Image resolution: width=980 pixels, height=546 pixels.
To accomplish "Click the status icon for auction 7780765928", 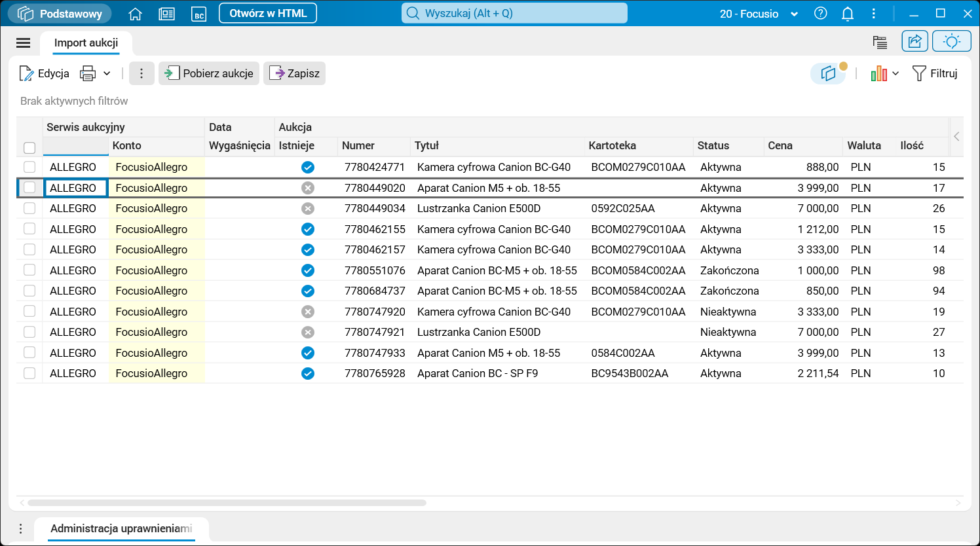I will 308,374.
